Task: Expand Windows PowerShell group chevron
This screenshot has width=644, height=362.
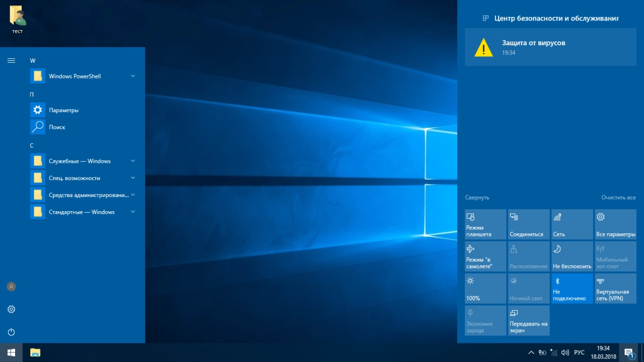Action: [133, 76]
